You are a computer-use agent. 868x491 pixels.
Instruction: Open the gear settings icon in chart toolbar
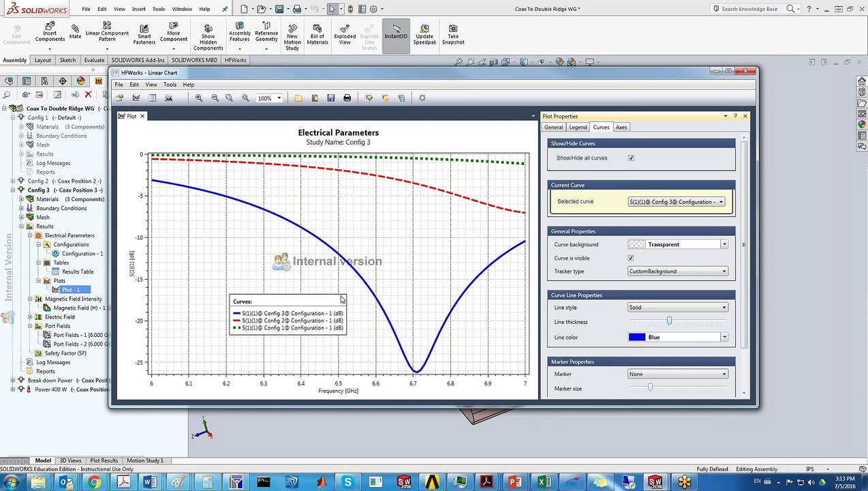422,98
